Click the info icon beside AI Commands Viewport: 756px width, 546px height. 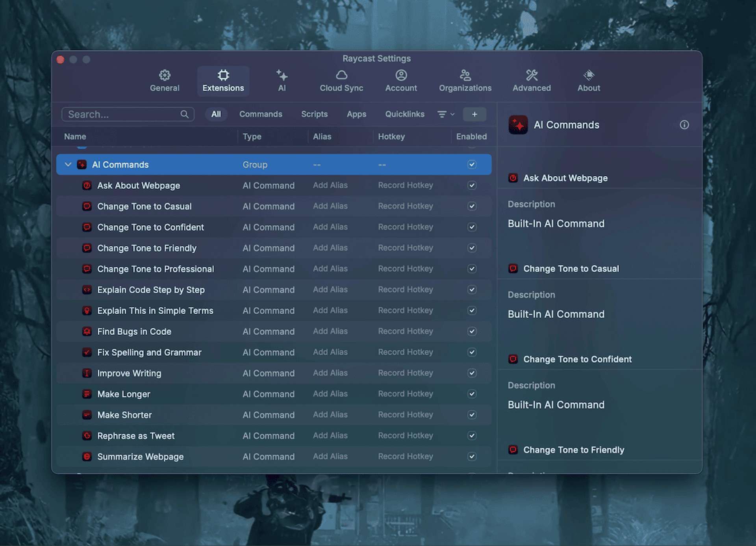click(x=684, y=125)
